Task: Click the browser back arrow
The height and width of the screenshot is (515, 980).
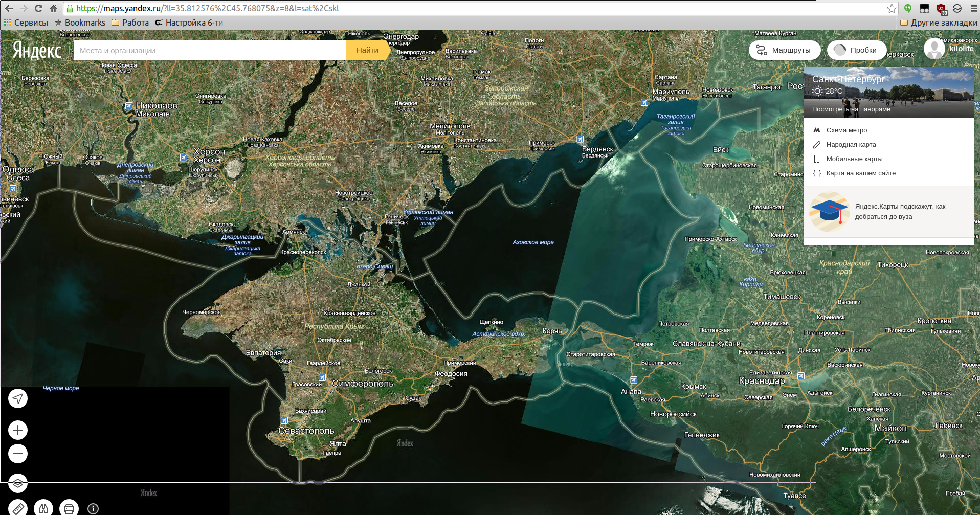Action: [x=9, y=8]
